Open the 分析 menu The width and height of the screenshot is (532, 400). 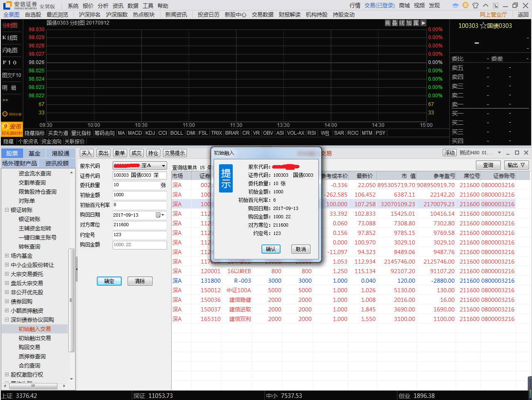[103, 6]
